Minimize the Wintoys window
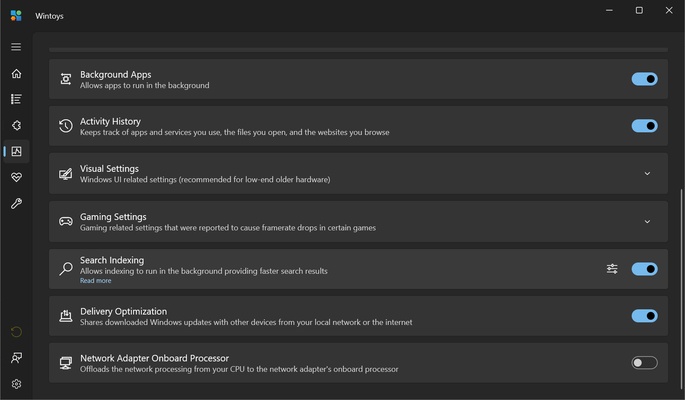 (609, 10)
